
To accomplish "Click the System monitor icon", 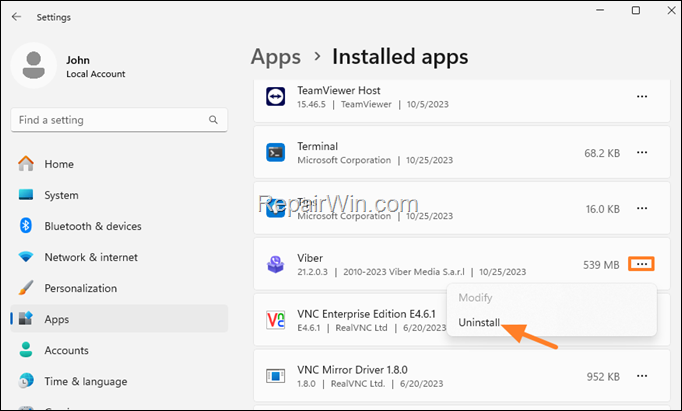I will (26, 194).
